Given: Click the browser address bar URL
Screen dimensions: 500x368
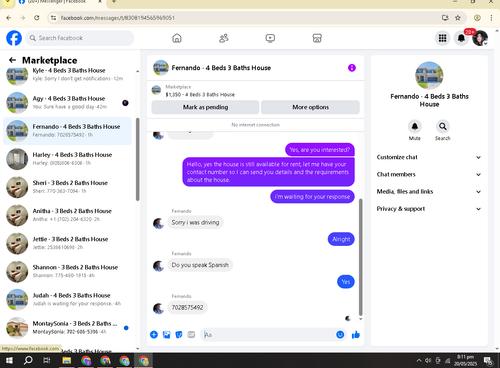Looking at the screenshot, I should coord(117,18).
